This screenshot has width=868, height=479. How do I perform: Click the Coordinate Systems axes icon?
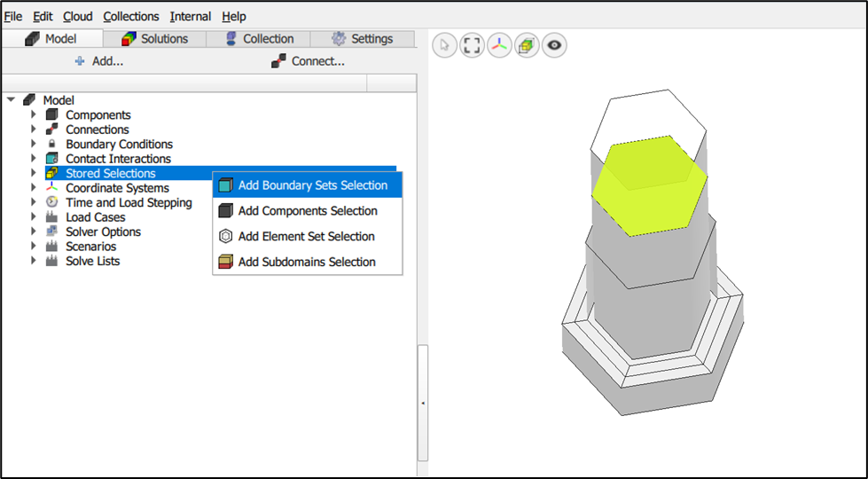point(52,188)
